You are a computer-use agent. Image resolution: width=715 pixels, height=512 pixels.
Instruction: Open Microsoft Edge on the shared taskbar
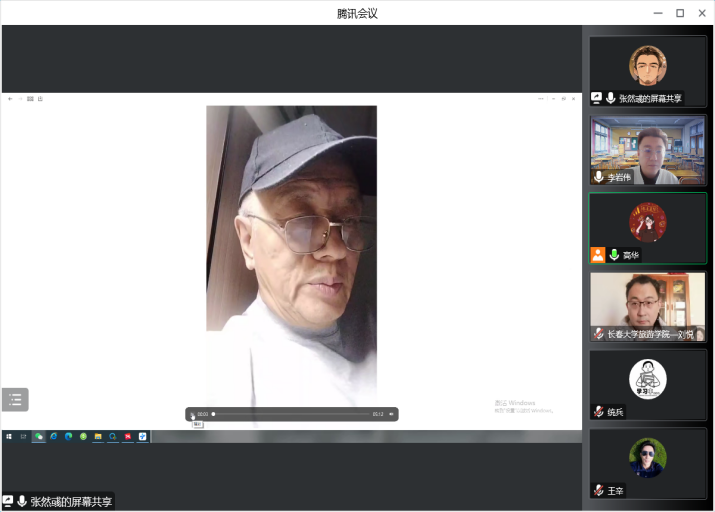click(x=68, y=436)
